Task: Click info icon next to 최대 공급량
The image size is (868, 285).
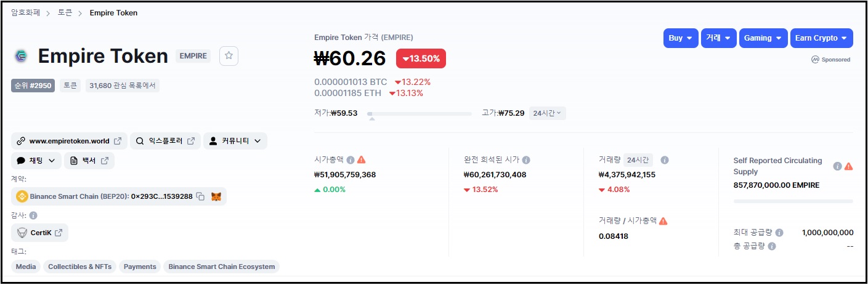Action: (x=779, y=233)
